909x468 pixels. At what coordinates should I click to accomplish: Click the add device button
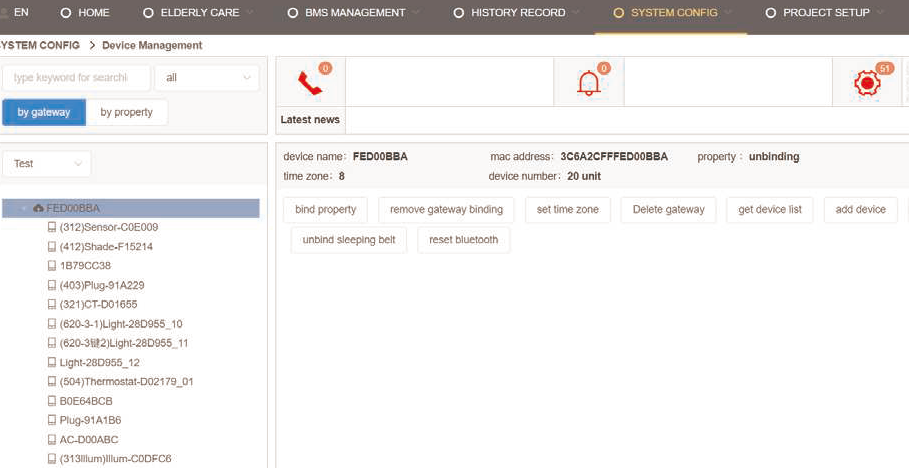pyautogui.click(x=861, y=210)
